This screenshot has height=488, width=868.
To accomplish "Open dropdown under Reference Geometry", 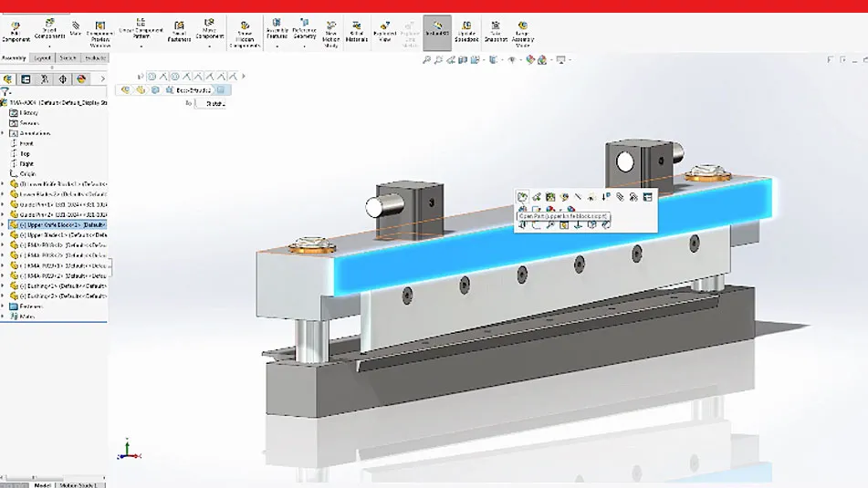I will click(304, 47).
